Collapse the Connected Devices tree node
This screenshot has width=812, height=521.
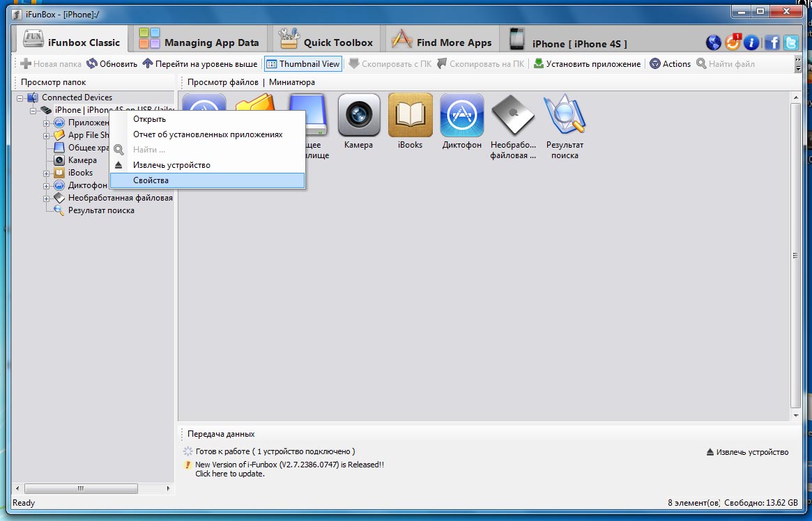pyautogui.click(x=20, y=98)
